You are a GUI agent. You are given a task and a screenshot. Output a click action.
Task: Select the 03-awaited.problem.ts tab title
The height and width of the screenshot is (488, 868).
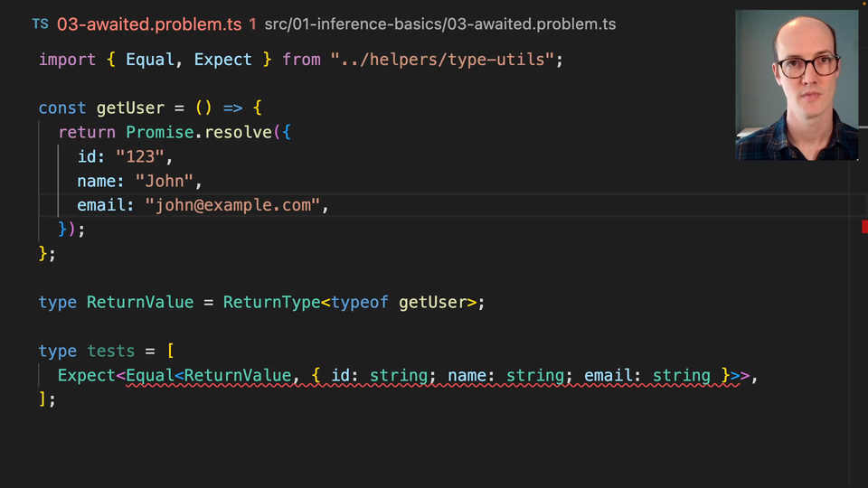(x=150, y=24)
